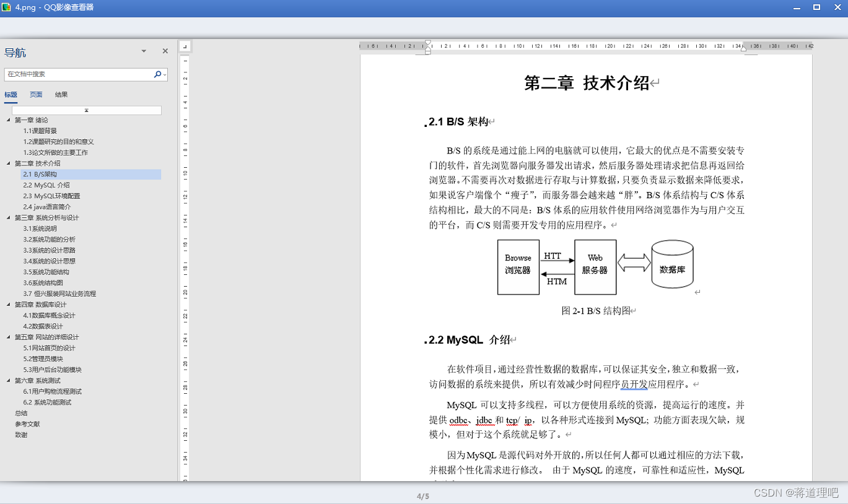Click the search magnifier icon in the navigation pane
The image size is (848, 504).
[x=158, y=74]
